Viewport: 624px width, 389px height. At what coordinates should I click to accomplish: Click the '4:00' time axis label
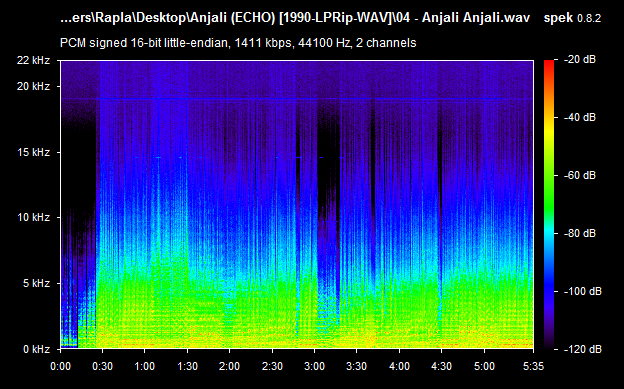[399, 366]
